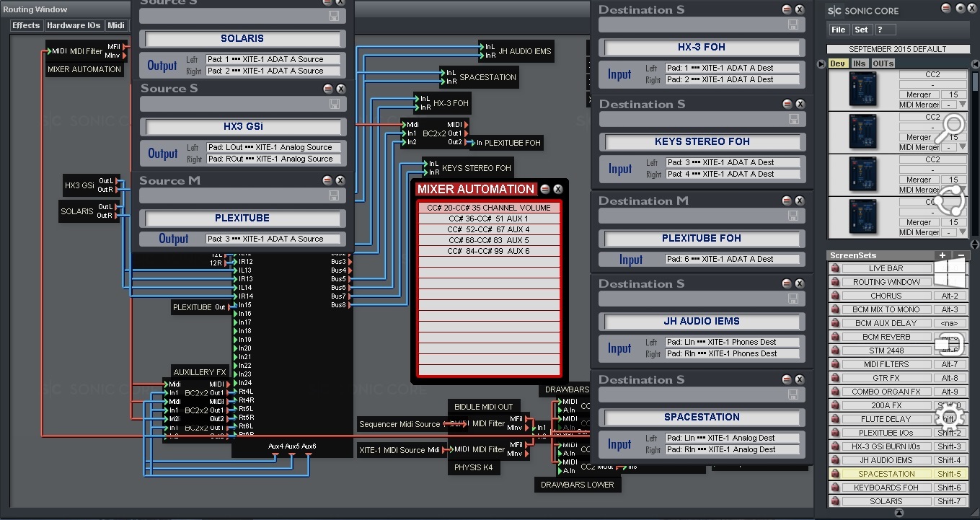Click the save disk icon in PLEXITUBE source panel
Image resolution: width=980 pixels, height=520 pixels.
coord(335,195)
